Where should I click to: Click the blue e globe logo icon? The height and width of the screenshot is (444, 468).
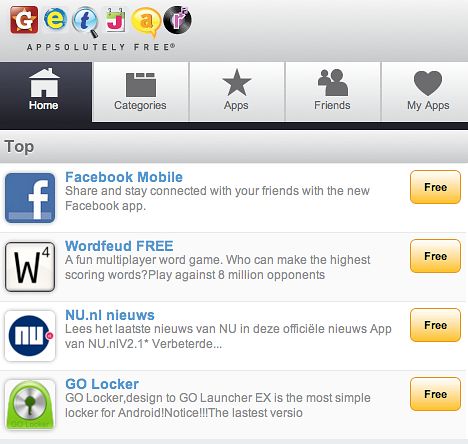pyautogui.click(x=55, y=20)
